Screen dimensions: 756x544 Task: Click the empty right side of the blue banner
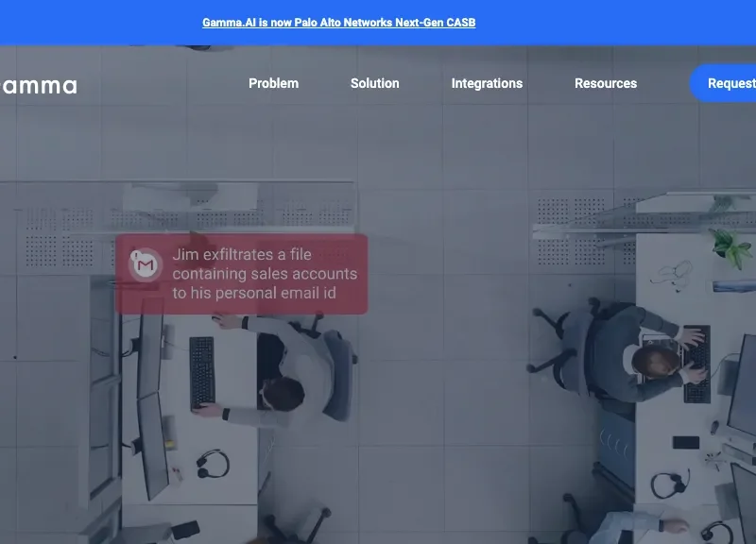643,23
